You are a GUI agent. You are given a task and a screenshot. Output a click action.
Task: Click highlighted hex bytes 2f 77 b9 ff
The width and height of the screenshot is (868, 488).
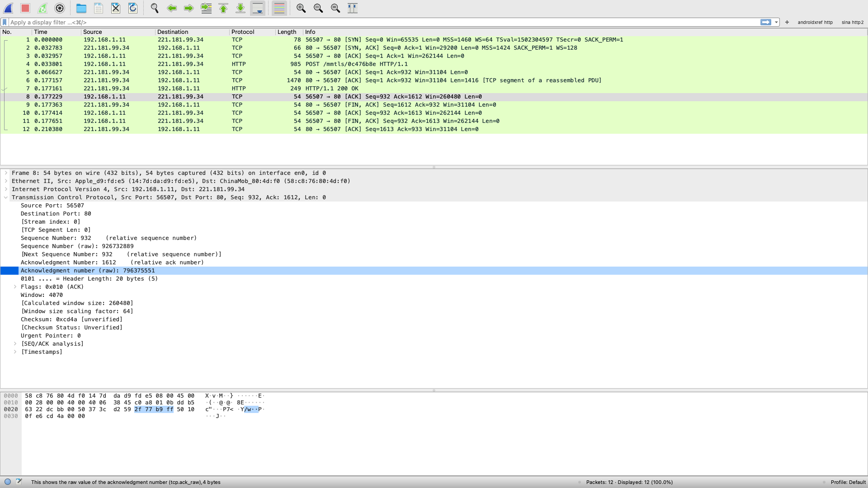tap(154, 409)
